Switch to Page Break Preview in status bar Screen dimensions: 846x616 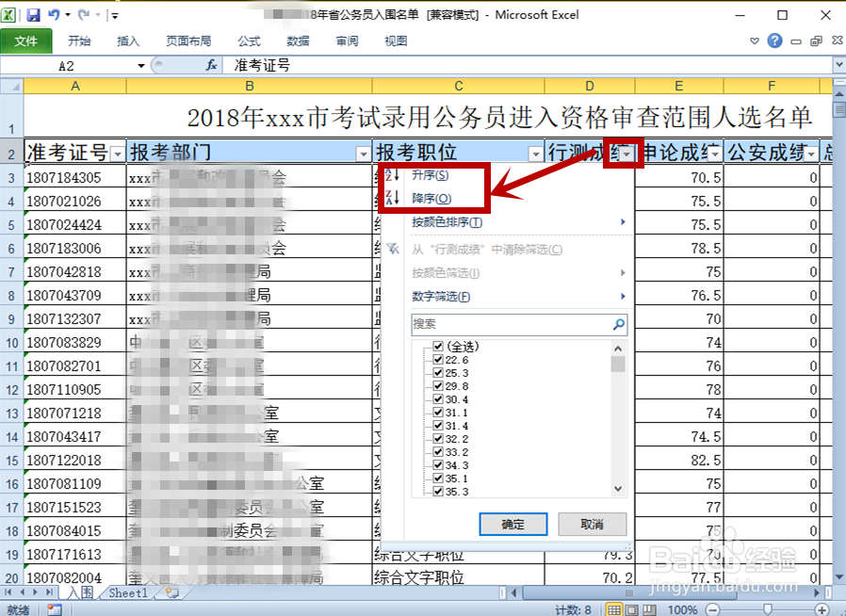click(650, 607)
